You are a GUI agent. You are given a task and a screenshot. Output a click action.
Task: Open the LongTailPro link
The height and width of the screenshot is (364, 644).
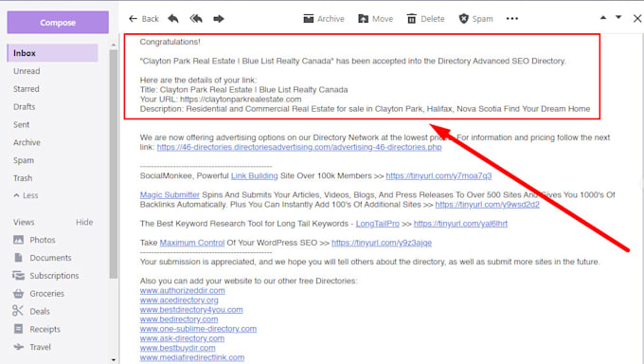coord(378,224)
